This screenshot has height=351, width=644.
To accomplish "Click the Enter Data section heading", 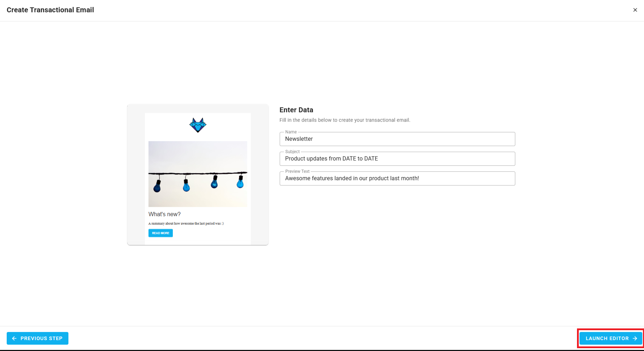I will [x=296, y=110].
